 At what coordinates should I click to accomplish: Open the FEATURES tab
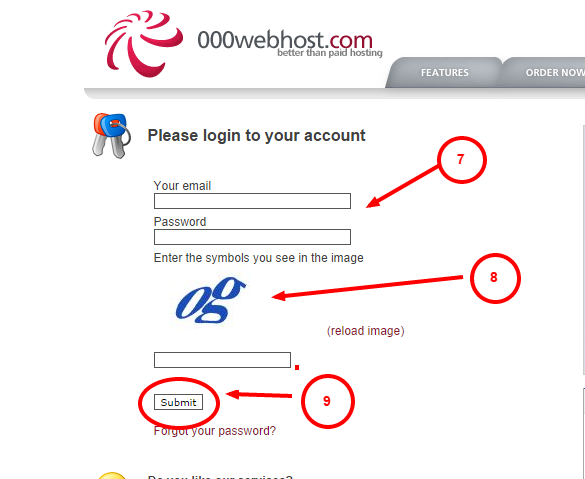[444, 72]
